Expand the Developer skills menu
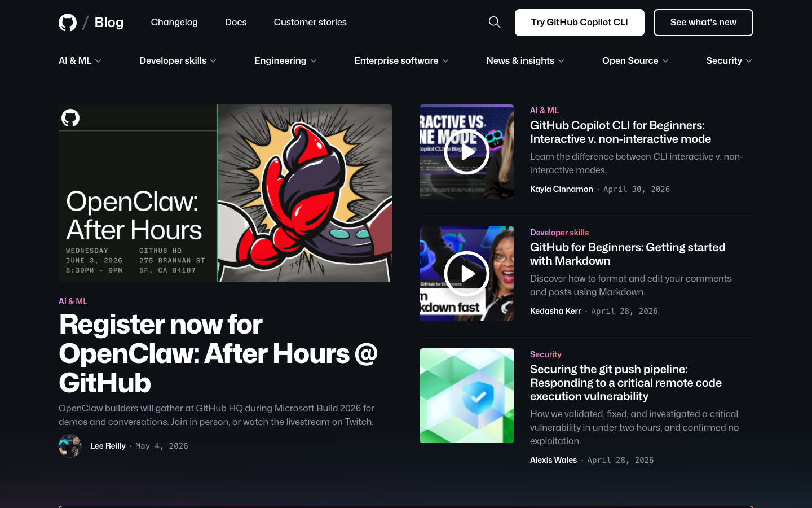 pos(178,60)
